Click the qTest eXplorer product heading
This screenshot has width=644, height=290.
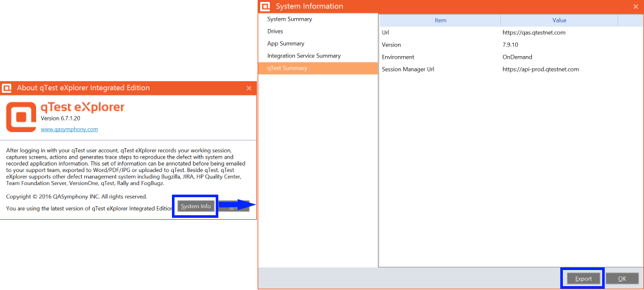[82, 107]
